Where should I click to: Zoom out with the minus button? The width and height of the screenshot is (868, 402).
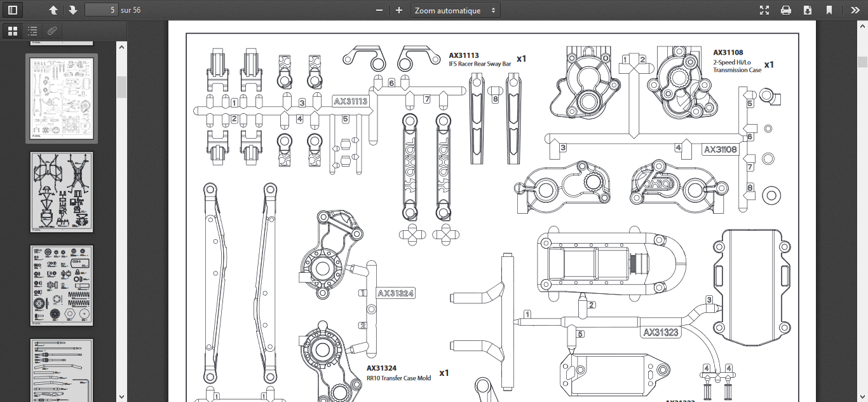(x=379, y=10)
